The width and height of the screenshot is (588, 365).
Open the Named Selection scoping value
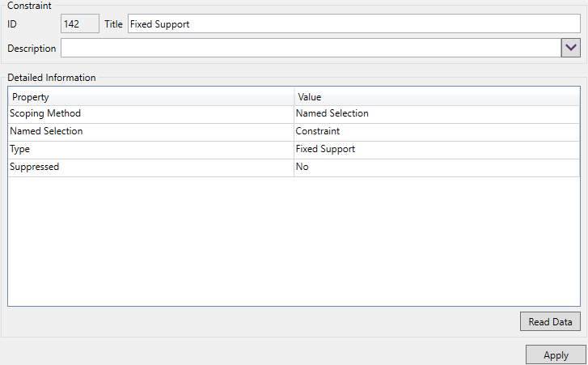[437, 114]
